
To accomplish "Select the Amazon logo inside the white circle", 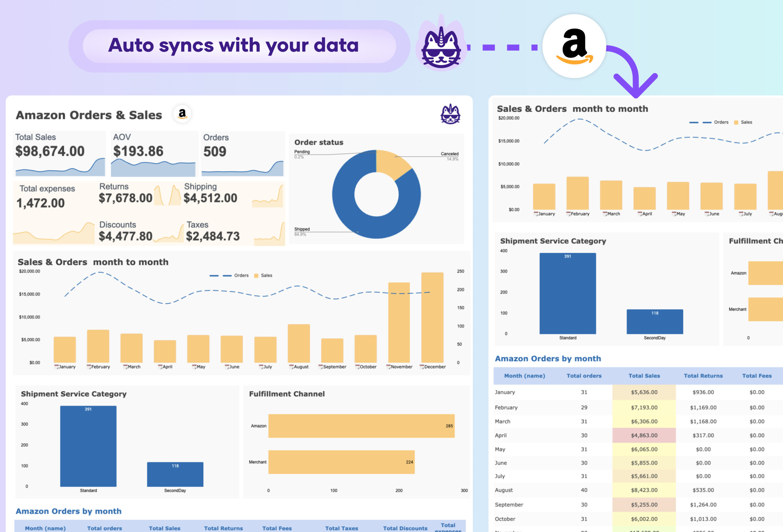I will click(x=575, y=46).
